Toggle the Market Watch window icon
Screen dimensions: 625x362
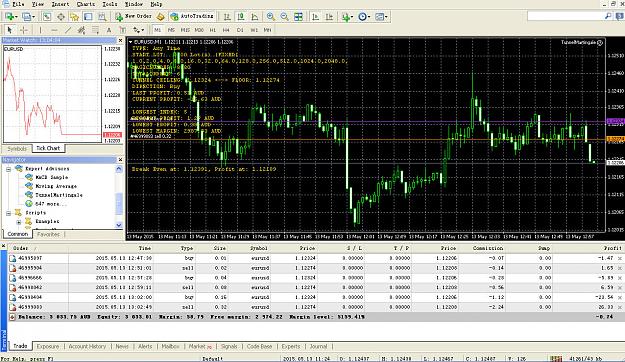click(x=47, y=16)
